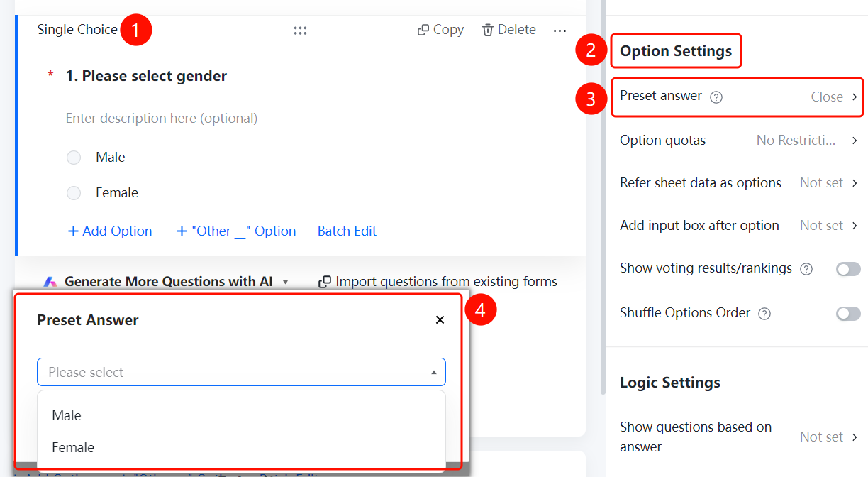Close the Preset Answer dialog
This screenshot has width=868, height=477.
coord(440,320)
